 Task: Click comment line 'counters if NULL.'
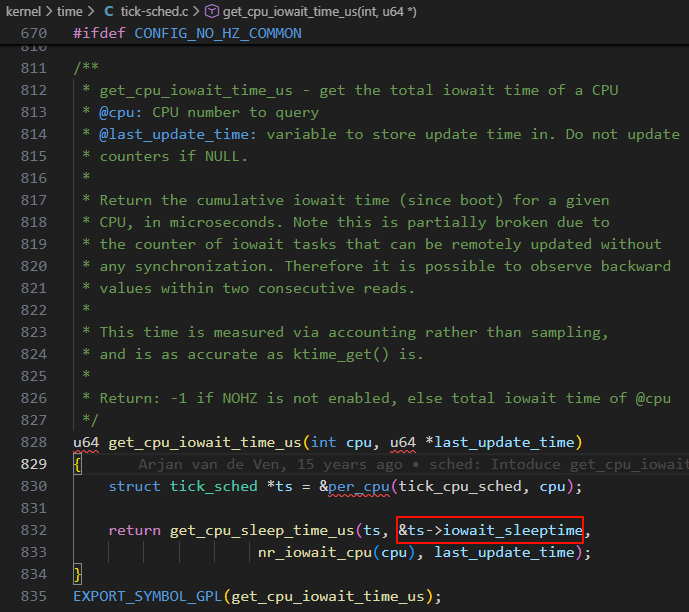point(174,156)
